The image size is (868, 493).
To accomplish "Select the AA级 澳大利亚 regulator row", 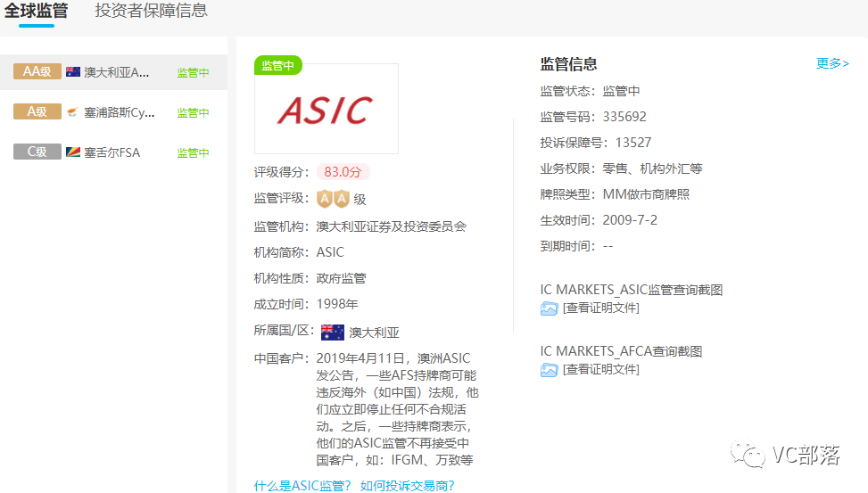I will tap(113, 72).
